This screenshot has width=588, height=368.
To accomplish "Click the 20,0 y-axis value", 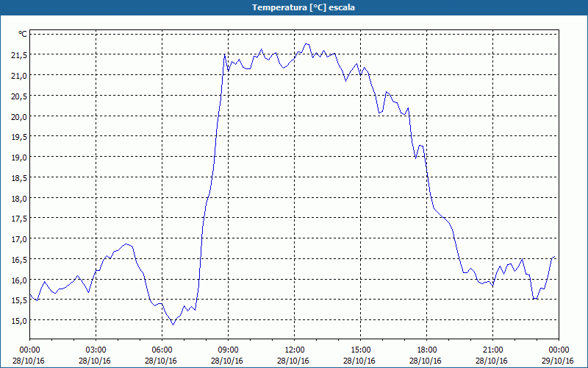I will [20, 117].
